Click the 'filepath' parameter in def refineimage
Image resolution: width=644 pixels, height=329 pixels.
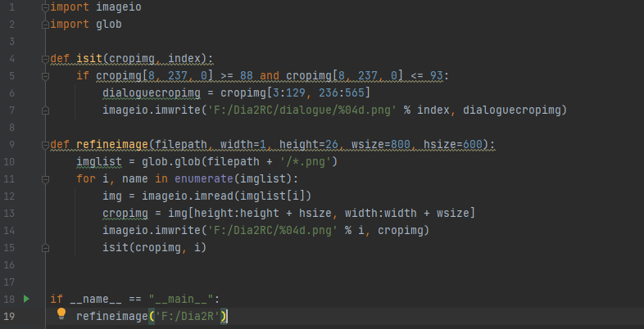coord(181,145)
